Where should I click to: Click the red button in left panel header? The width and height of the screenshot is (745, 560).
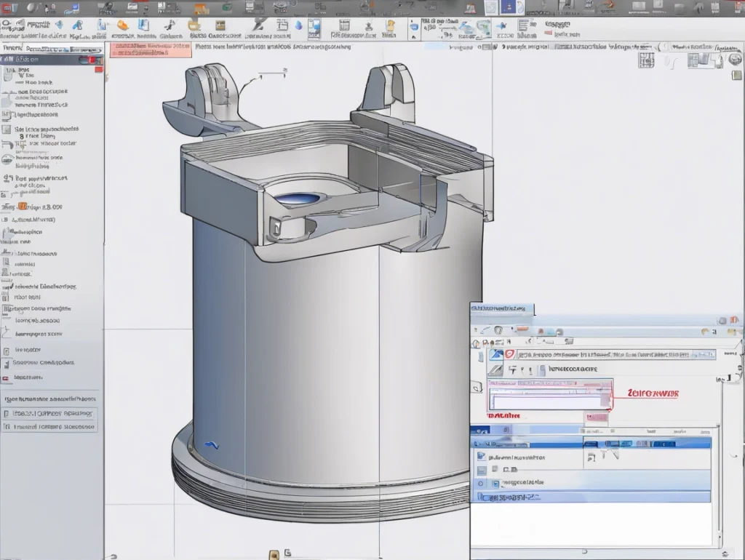click(x=91, y=60)
